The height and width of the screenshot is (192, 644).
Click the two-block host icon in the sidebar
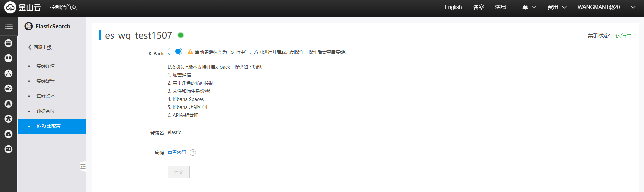point(9,58)
